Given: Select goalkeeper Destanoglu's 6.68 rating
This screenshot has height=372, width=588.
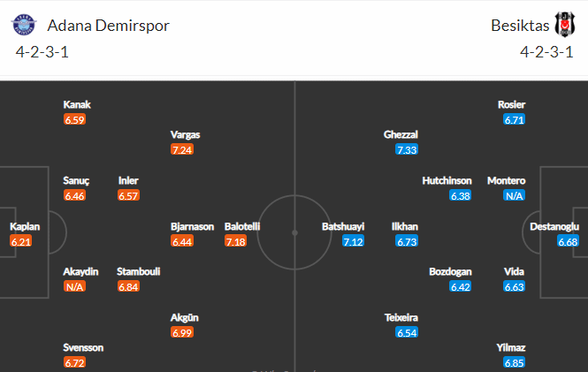Looking at the screenshot, I should (x=568, y=241).
